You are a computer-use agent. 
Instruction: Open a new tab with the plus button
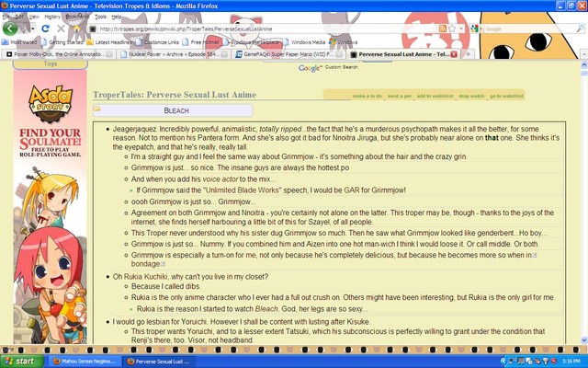click(x=468, y=54)
